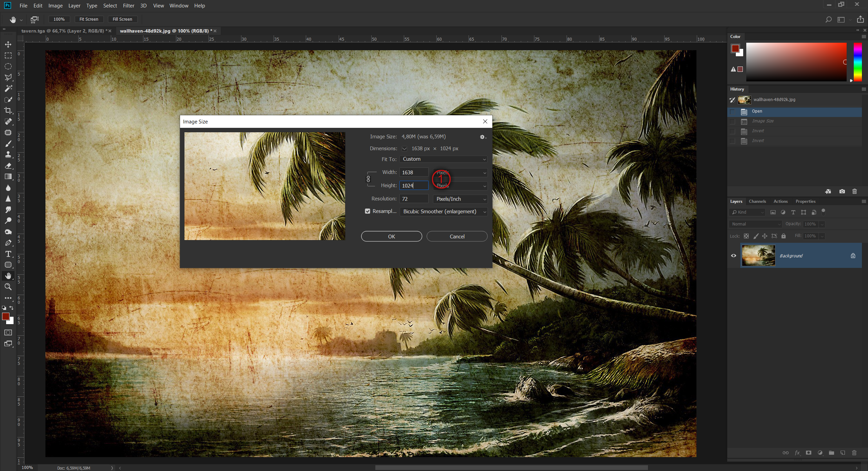The height and width of the screenshot is (471, 868).
Task: Switch to the Channels tab
Action: click(757, 201)
